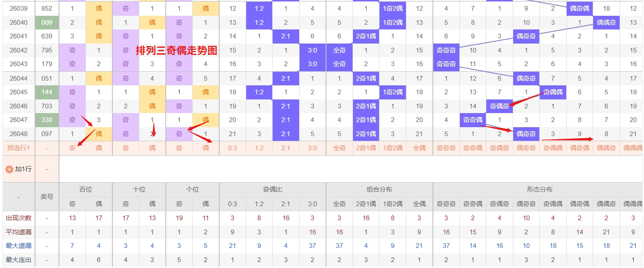Image resolution: width=644 pixels, height=268 pixels.
Task: Click the 最大遗漏 row label
Action: tap(18, 245)
